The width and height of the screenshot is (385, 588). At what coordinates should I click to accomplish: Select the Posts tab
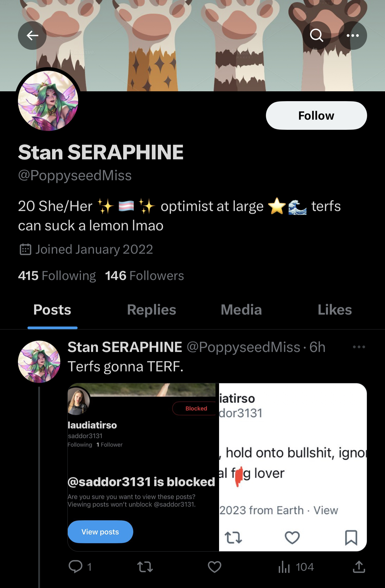(x=52, y=310)
